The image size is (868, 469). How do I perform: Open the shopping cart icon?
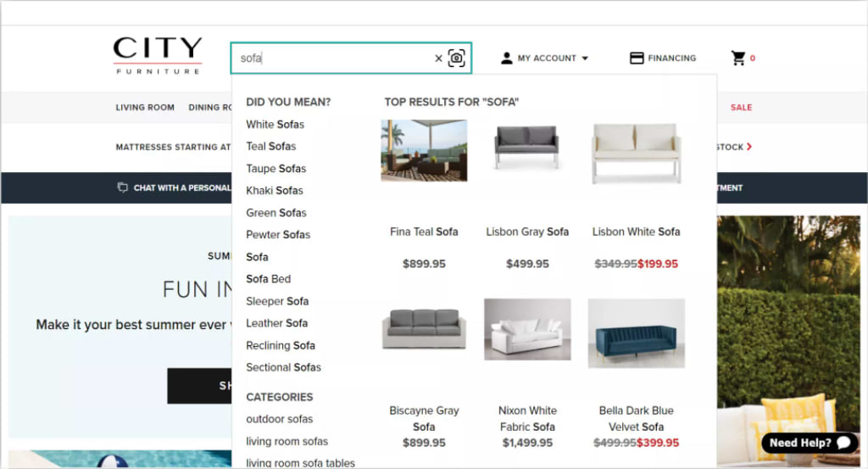pyautogui.click(x=738, y=59)
